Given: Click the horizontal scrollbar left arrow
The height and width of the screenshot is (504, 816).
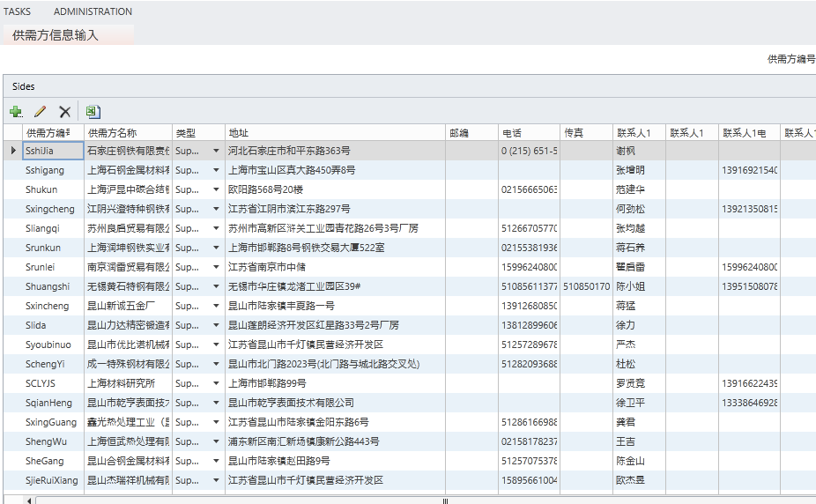Looking at the screenshot, I should 30,500.
